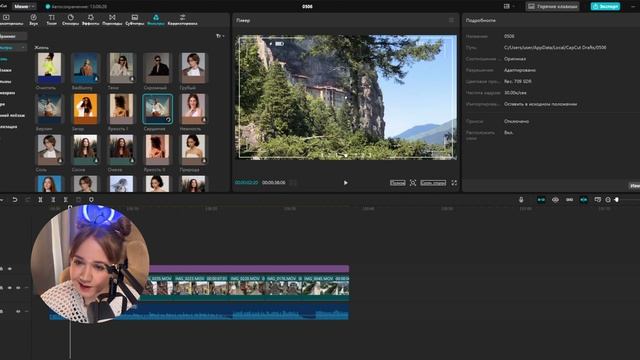The width and height of the screenshot is (640, 360).
Task: Select the purple filter clip on timeline
Action: click(x=249, y=268)
